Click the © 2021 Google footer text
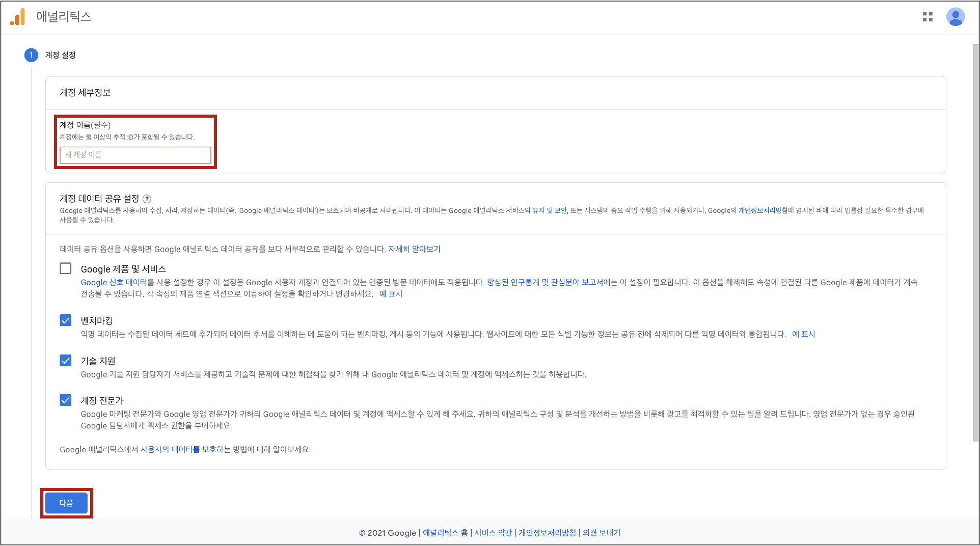The image size is (980, 546). coord(388,533)
